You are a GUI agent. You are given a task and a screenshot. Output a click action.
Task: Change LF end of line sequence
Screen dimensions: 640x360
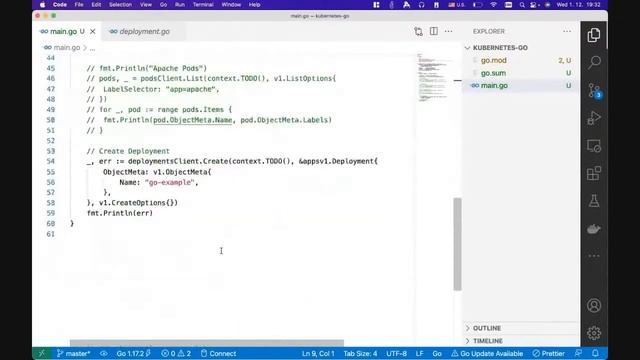click(420, 353)
